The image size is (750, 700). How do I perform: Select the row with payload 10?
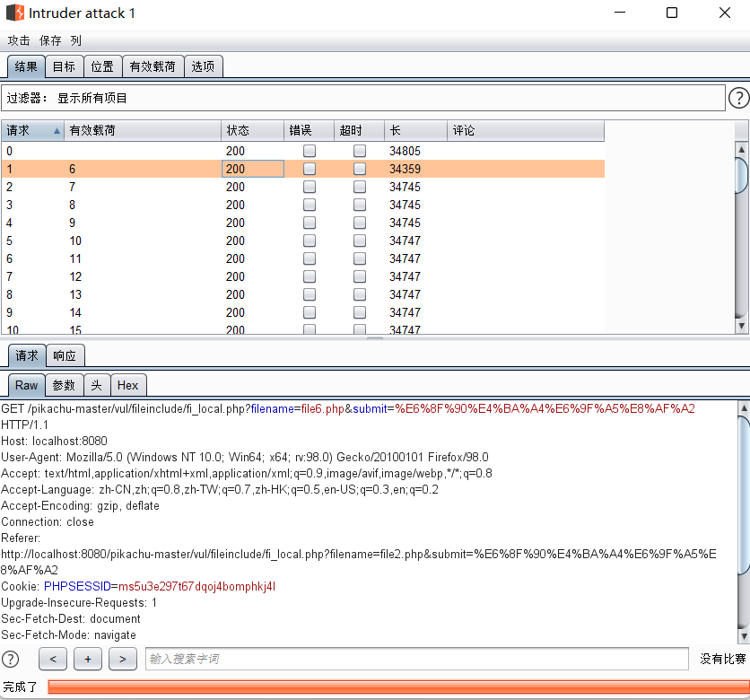(x=302, y=241)
